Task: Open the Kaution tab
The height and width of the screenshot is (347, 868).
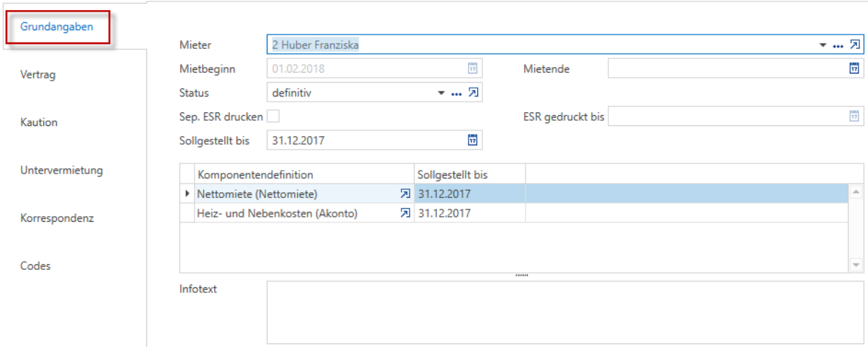Action: click(x=39, y=122)
